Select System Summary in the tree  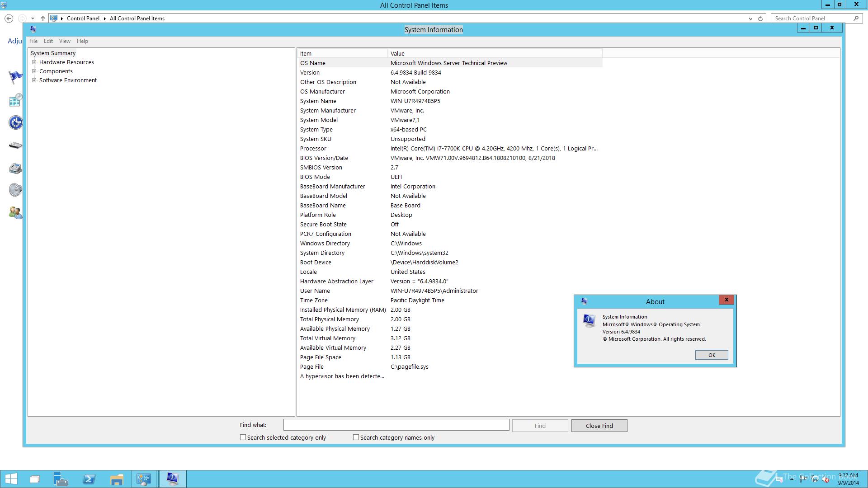tap(53, 53)
